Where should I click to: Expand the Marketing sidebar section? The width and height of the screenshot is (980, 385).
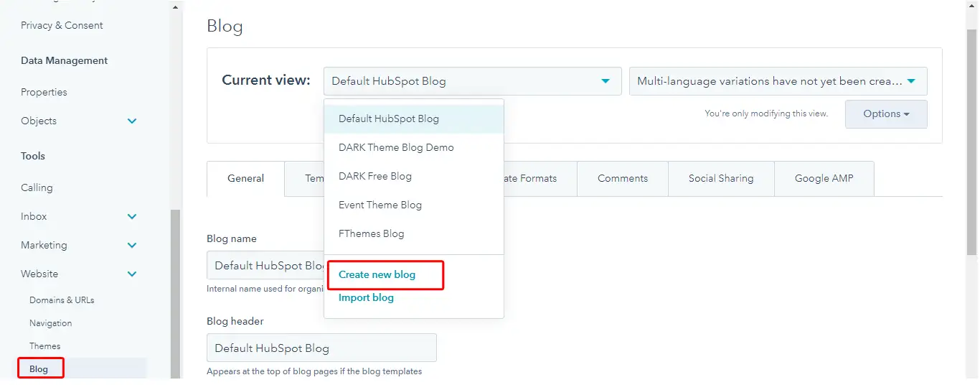pos(132,245)
